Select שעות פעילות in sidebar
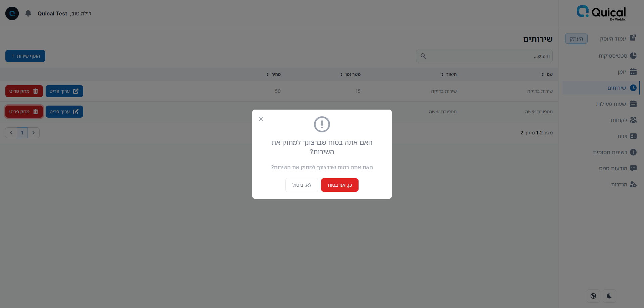Image resolution: width=644 pixels, height=308 pixels. [616, 104]
